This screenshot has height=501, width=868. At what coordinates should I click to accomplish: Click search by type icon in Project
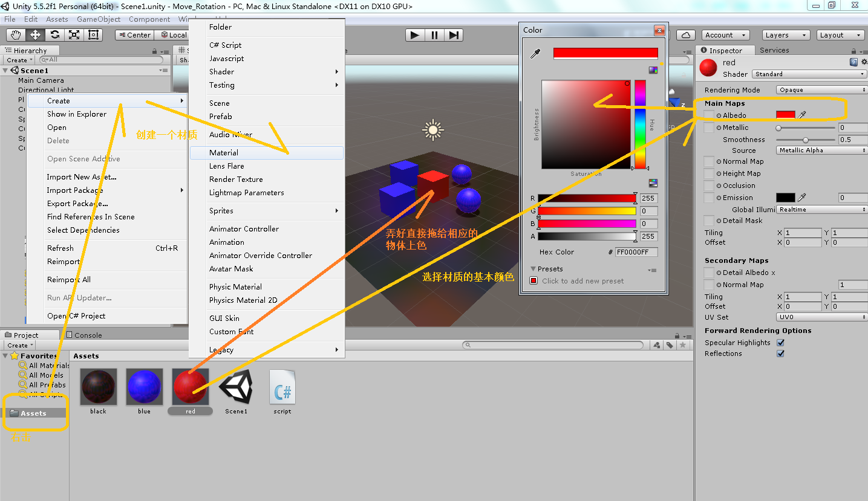pyautogui.click(x=658, y=345)
